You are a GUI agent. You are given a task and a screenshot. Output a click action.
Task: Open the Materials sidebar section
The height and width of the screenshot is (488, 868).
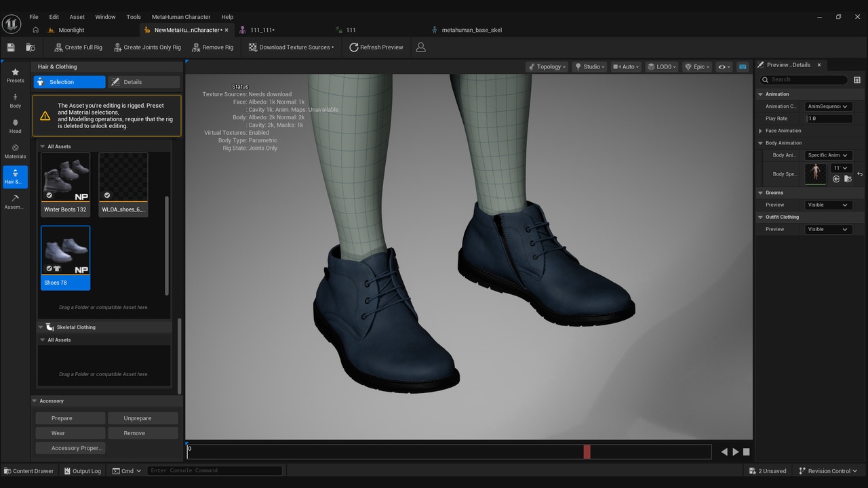15,151
